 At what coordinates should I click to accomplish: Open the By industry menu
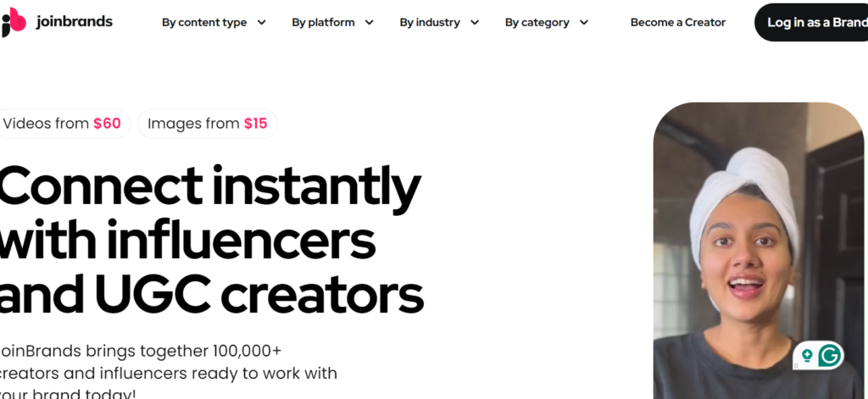430,23
